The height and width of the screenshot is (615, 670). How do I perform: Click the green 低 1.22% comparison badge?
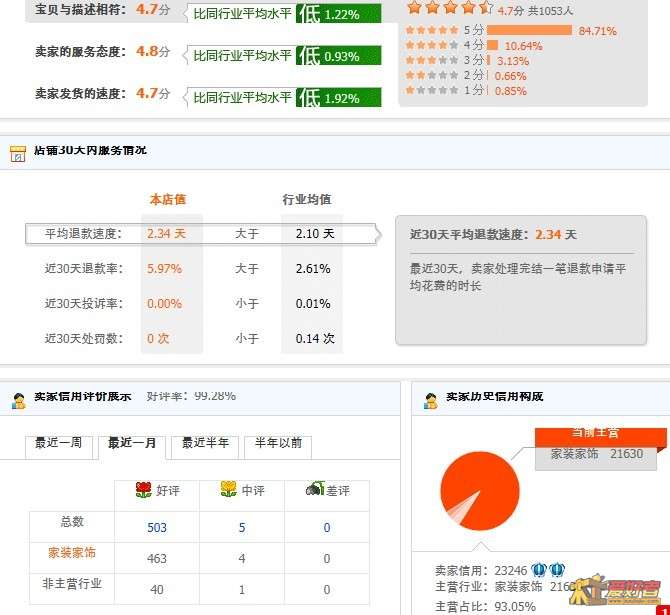coord(338,14)
